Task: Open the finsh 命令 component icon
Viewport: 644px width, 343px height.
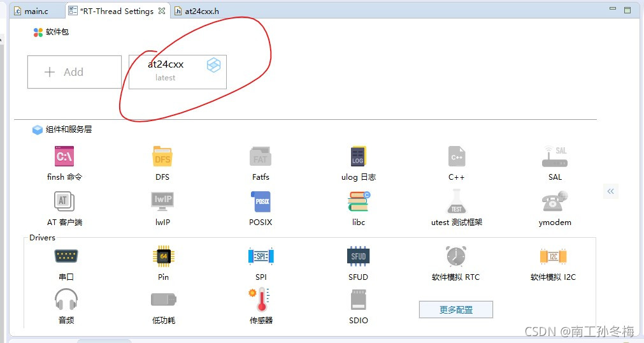Action: [64, 156]
